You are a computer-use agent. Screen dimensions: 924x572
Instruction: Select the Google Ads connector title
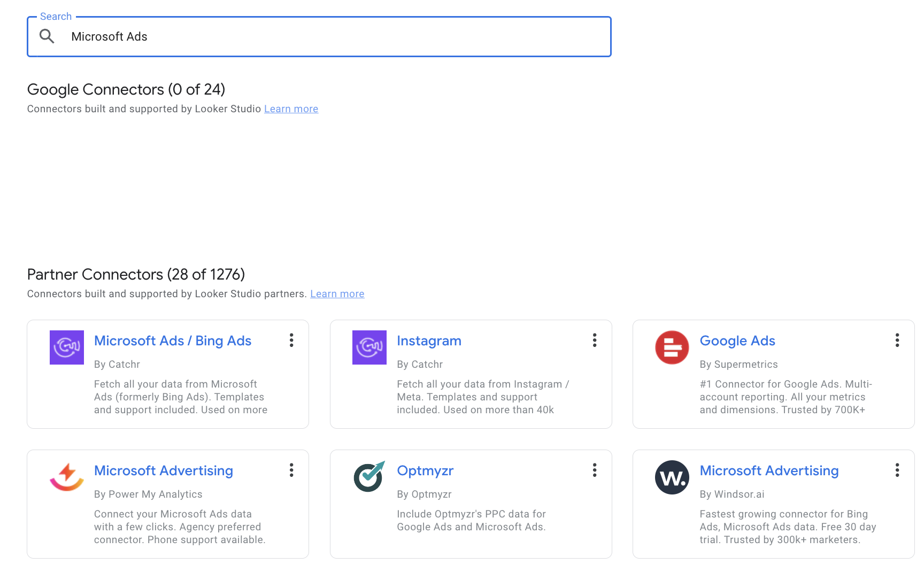pyautogui.click(x=737, y=341)
